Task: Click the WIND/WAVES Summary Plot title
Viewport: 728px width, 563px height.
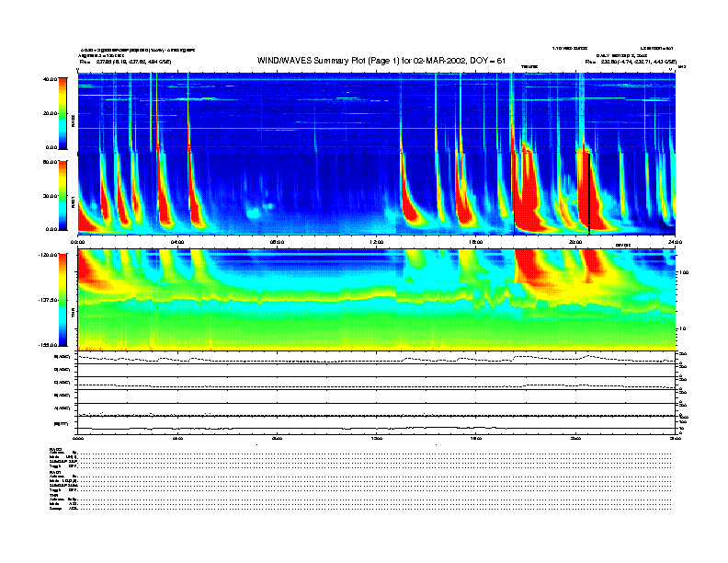Action: 381,61
